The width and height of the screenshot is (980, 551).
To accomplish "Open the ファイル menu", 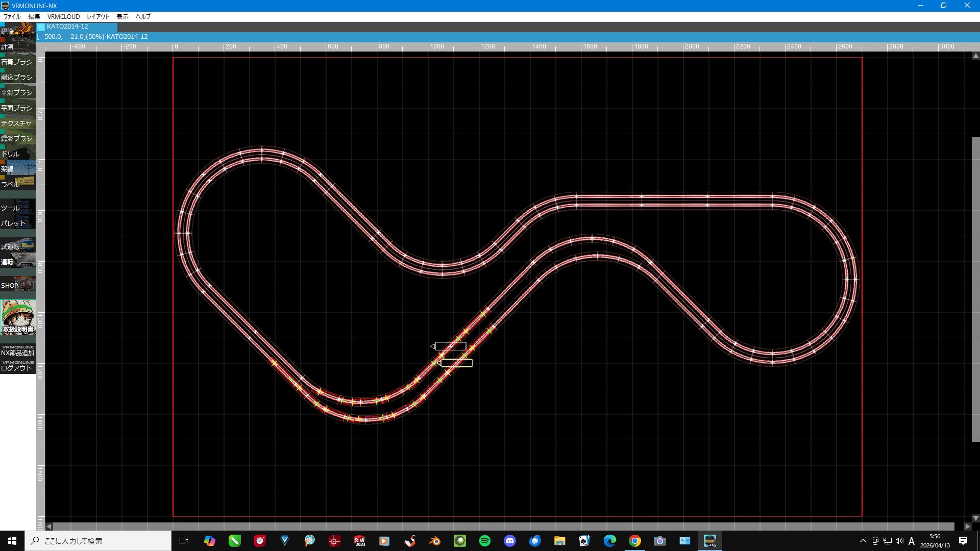I will [x=12, y=16].
